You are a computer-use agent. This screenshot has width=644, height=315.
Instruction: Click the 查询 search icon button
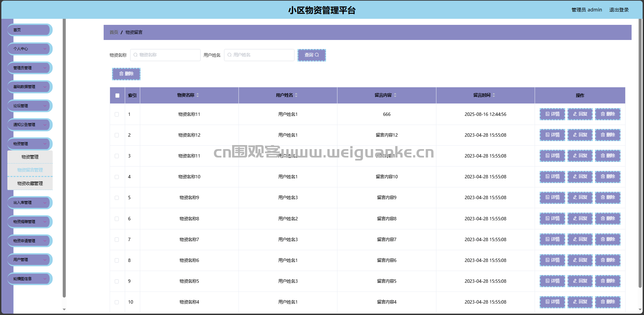(x=312, y=55)
